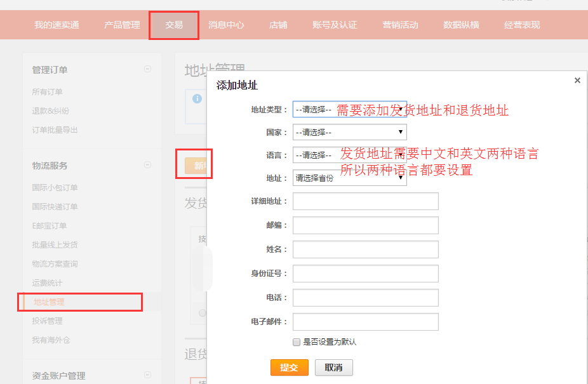588x384 pixels.
Task: Collapse the 物流服务 sidebar section
Action: point(148,165)
